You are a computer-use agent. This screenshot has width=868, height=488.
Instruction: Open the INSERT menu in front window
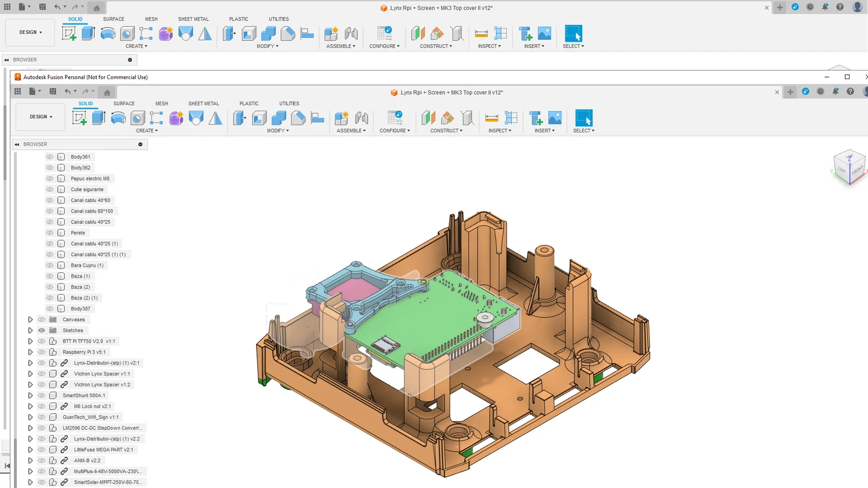pyautogui.click(x=545, y=131)
